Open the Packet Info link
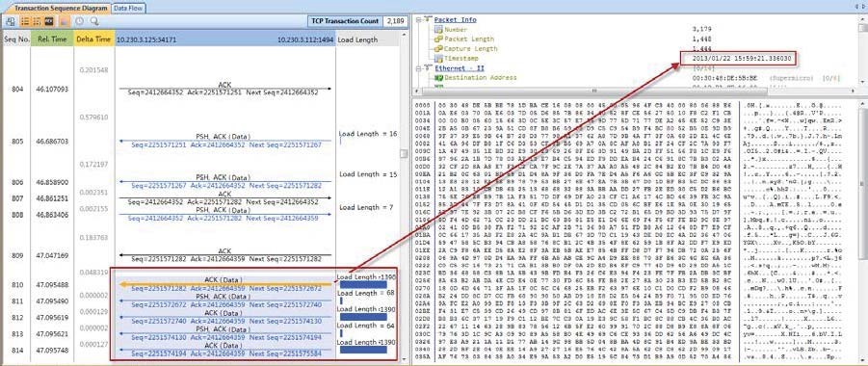Viewport: 868px width, 366px height. [455, 19]
